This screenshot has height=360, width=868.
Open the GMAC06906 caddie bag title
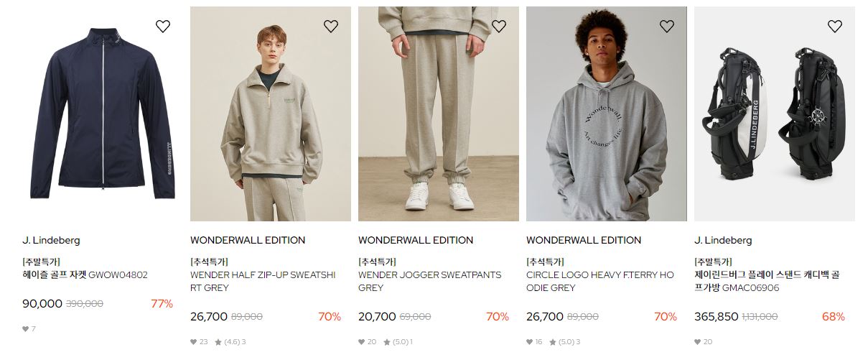coord(767,281)
